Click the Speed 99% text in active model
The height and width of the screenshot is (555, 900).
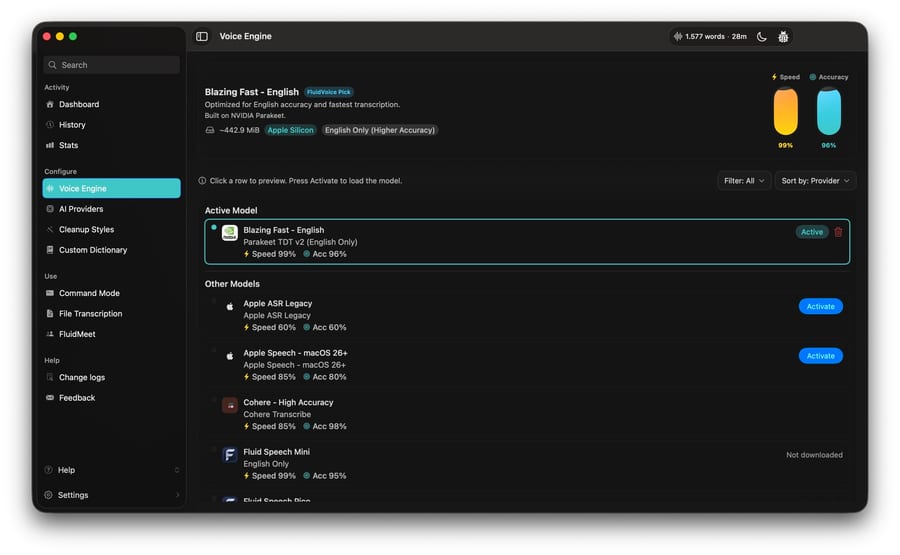click(x=274, y=254)
